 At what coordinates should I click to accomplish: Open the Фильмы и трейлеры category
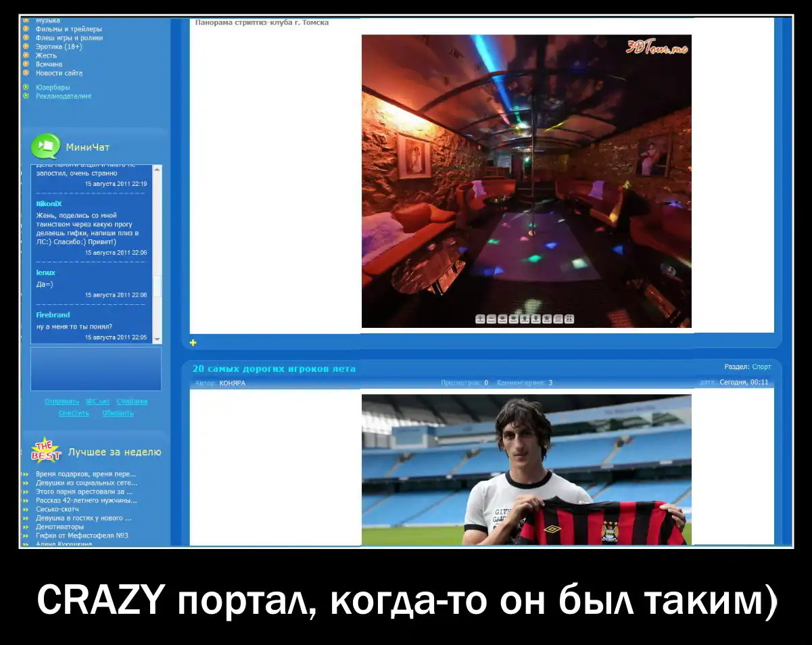pos(69,29)
